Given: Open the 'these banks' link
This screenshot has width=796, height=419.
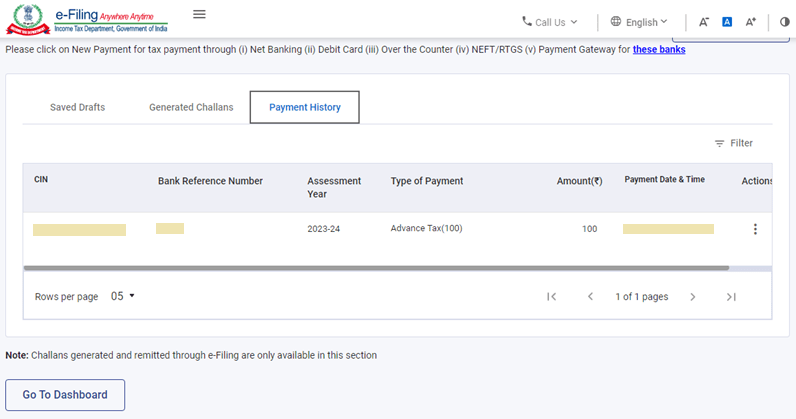Looking at the screenshot, I should (x=659, y=49).
